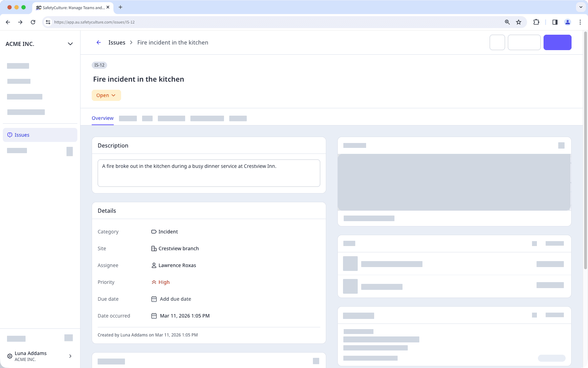Viewport: 588px width, 368px height.
Task: Click the Issues shield icon in sidebar
Action: pos(10,135)
